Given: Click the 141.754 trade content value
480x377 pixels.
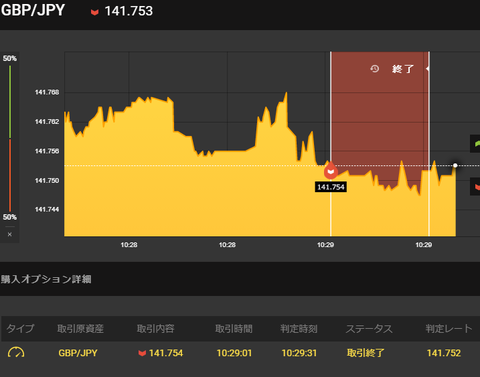Looking at the screenshot, I should point(166,353).
